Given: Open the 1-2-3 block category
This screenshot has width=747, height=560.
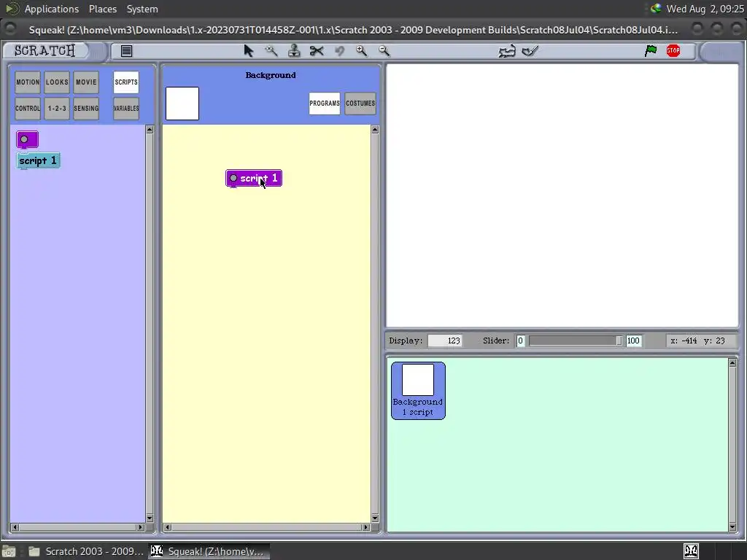Looking at the screenshot, I should pos(57,109).
